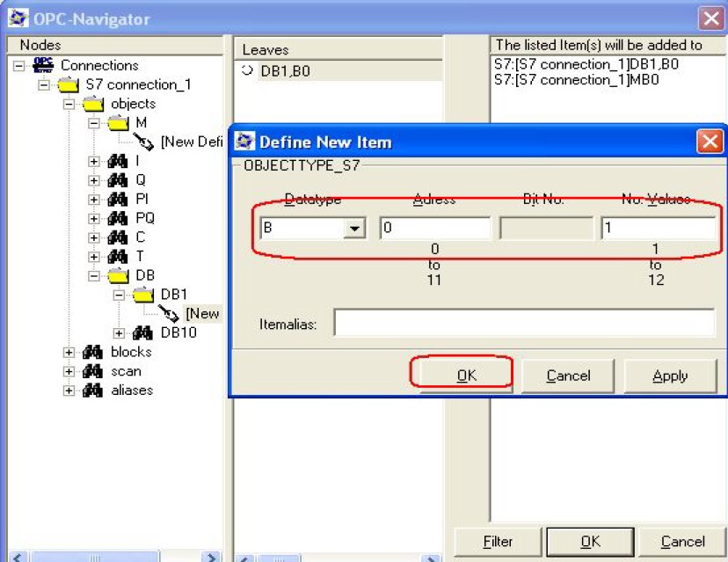Collapse the Connections root node
Viewport: 728px width, 562px height.
click(x=18, y=65)
